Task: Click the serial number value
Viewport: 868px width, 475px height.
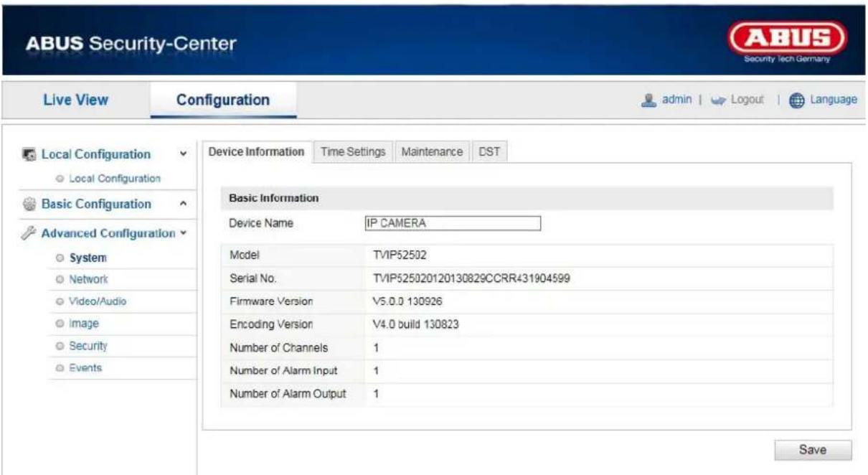Action: click(x=471, y=278)
